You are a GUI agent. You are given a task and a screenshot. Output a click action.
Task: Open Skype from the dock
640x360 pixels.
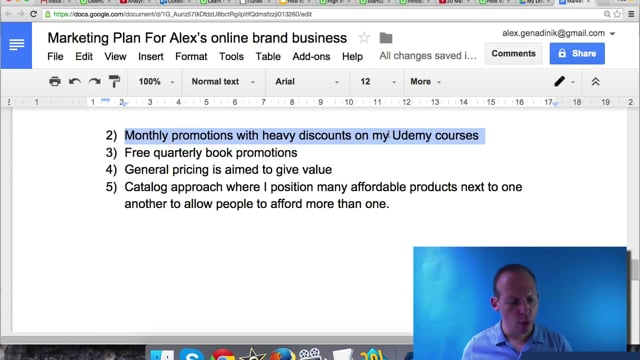[x=192, y=354]
